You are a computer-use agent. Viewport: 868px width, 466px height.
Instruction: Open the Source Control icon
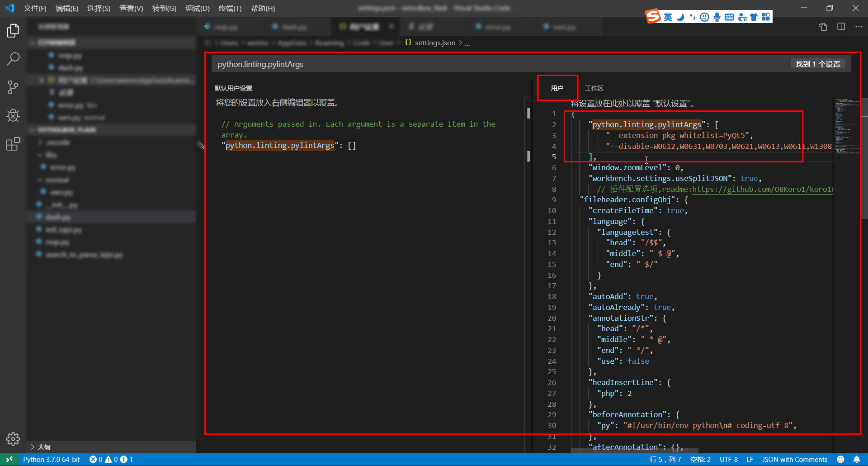coord(13,87)
